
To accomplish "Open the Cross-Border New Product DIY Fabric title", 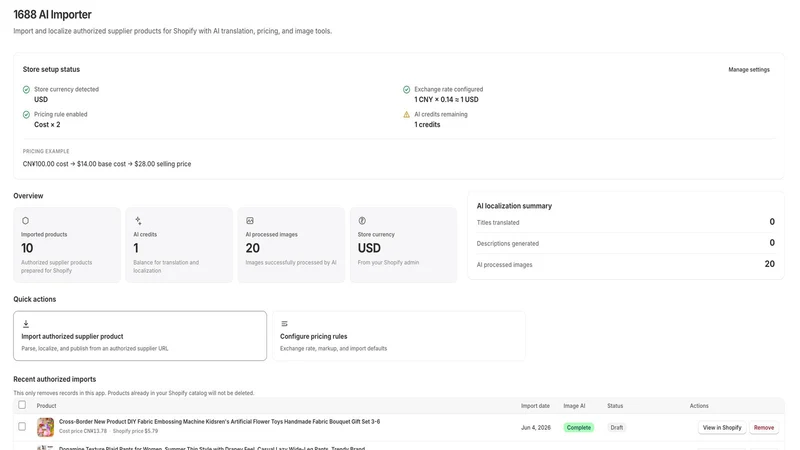I will [x=219, y=421].
